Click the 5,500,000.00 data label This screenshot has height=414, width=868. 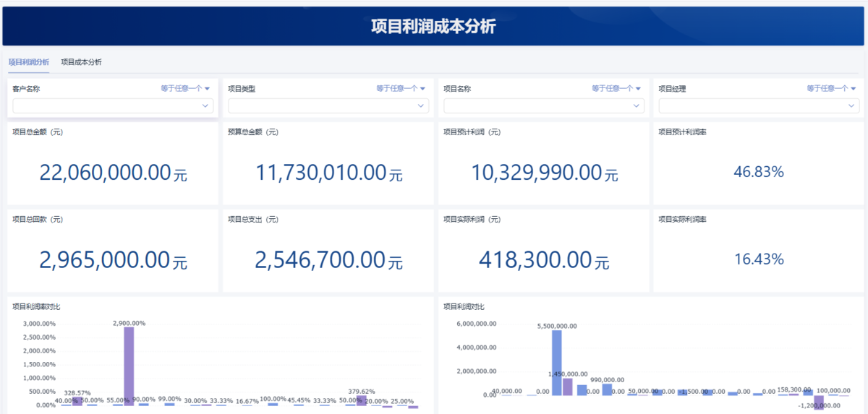pos(557,326)
